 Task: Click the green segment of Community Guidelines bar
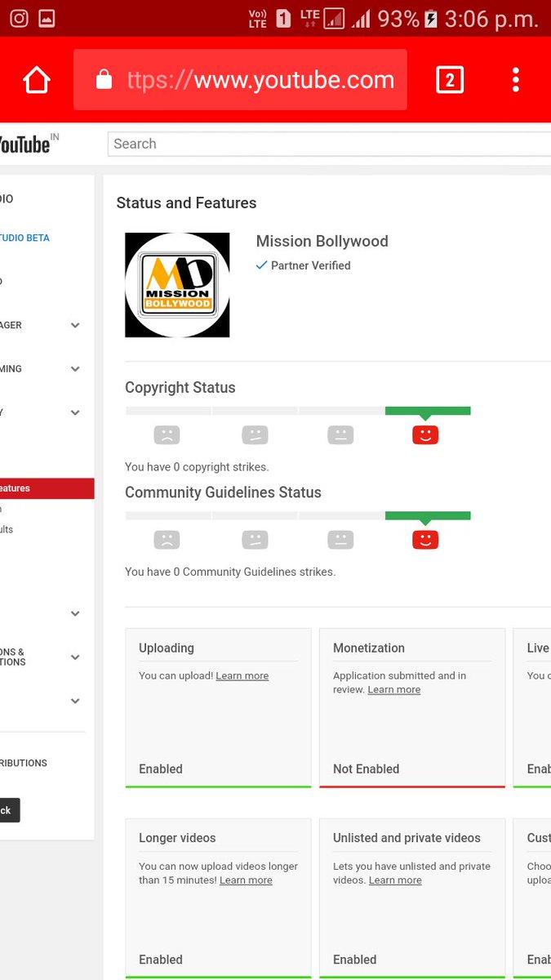428,516
